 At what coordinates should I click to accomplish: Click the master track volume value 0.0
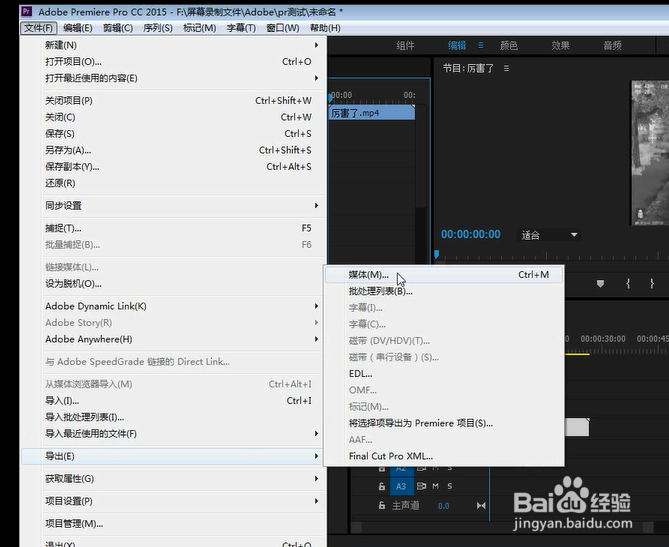(x=444, y=506)
